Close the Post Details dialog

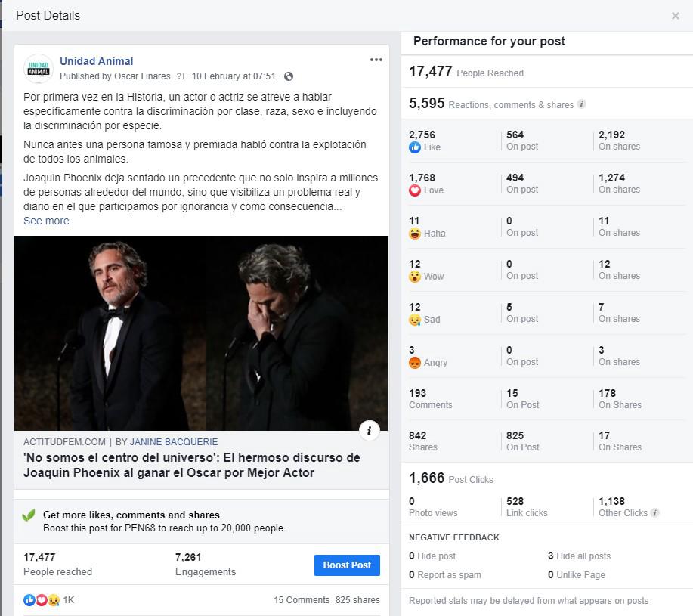pyautogui.click(x=676, y=16)
